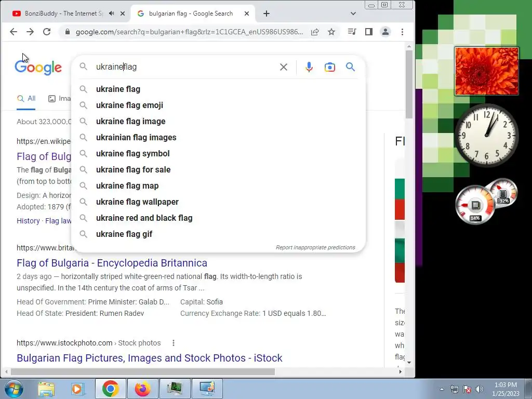Screen dimensions: 532x399
Task: Open 'Flag of Bulgaria - Encyclopedia Britannica' result
Action: point(112,263)
